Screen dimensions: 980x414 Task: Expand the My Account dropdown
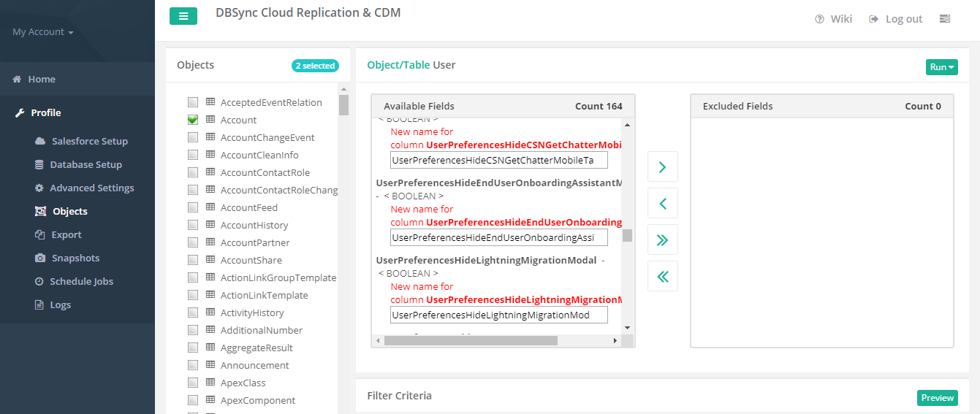tap(43, 32)
